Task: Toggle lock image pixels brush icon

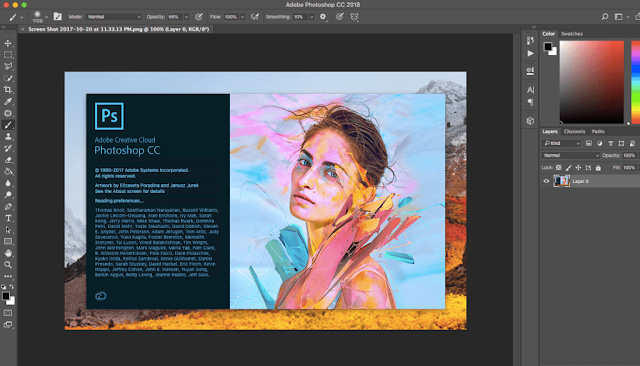Action: click(x=569, y=168)
